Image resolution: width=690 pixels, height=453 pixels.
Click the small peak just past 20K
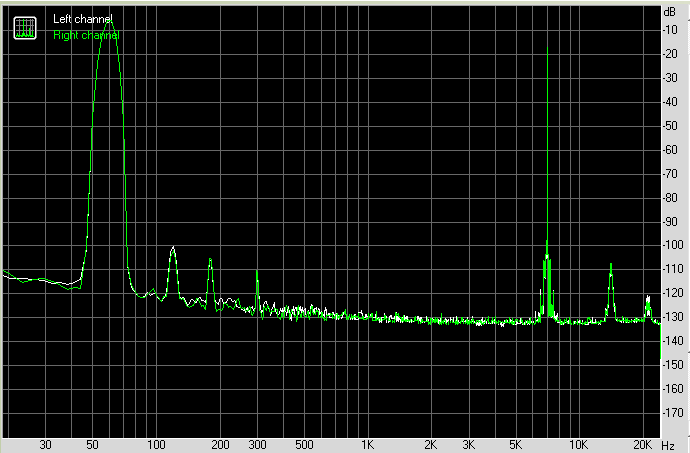pyautogui.click(x=648, y=297)
